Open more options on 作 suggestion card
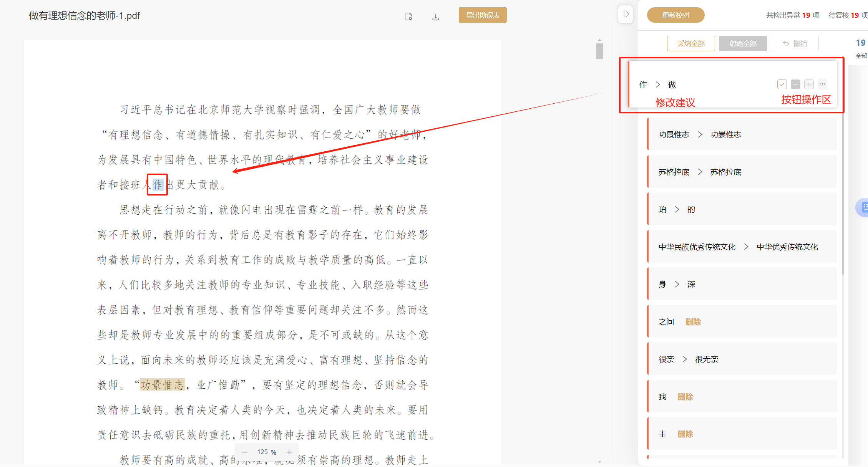Viewport: 868px width, 467px height. pos(822,84)
